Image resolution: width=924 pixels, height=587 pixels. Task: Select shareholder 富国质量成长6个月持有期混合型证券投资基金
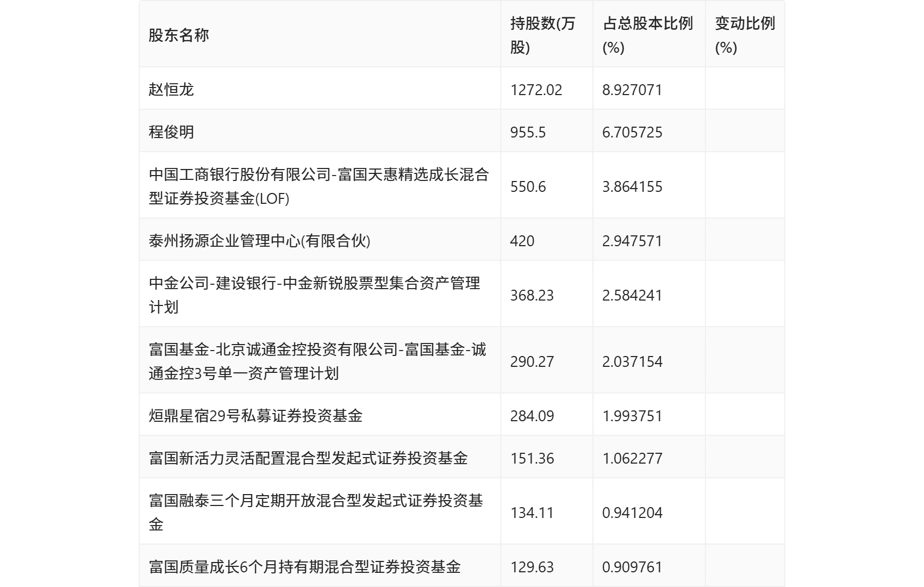(304, 566)
